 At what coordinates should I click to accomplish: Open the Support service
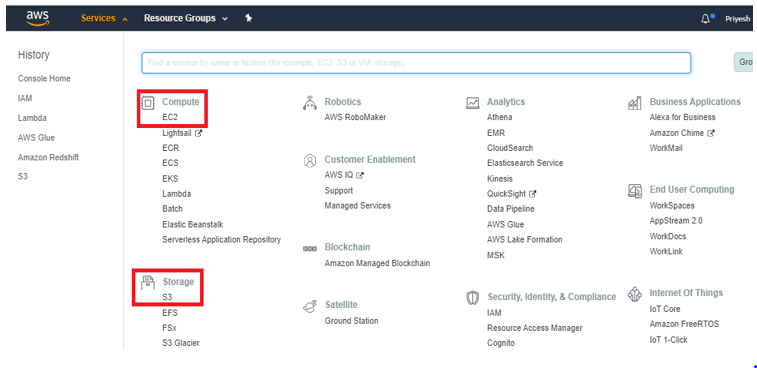click(x=339, y=191)
